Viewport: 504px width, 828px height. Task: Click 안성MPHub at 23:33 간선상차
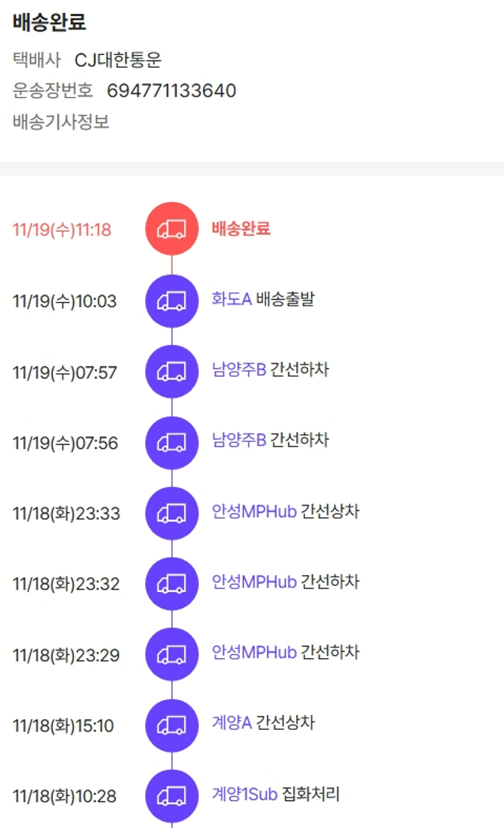click(x=254, y=512)
